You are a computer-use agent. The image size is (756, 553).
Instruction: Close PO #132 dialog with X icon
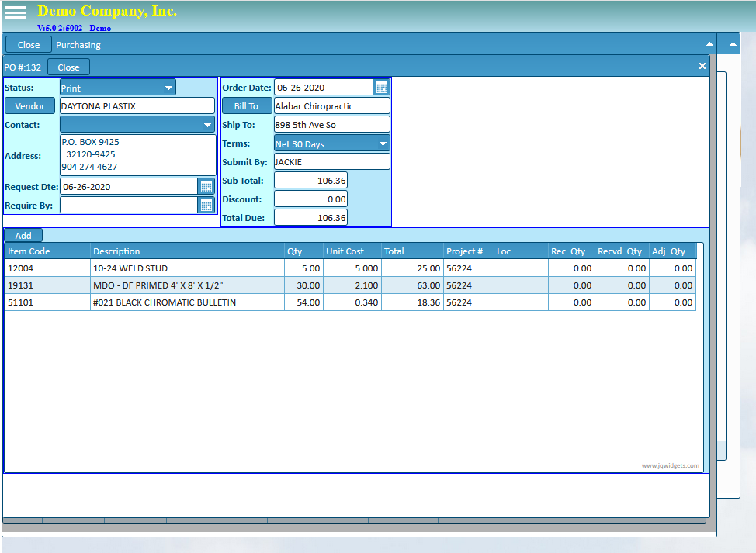coord(702,66)
